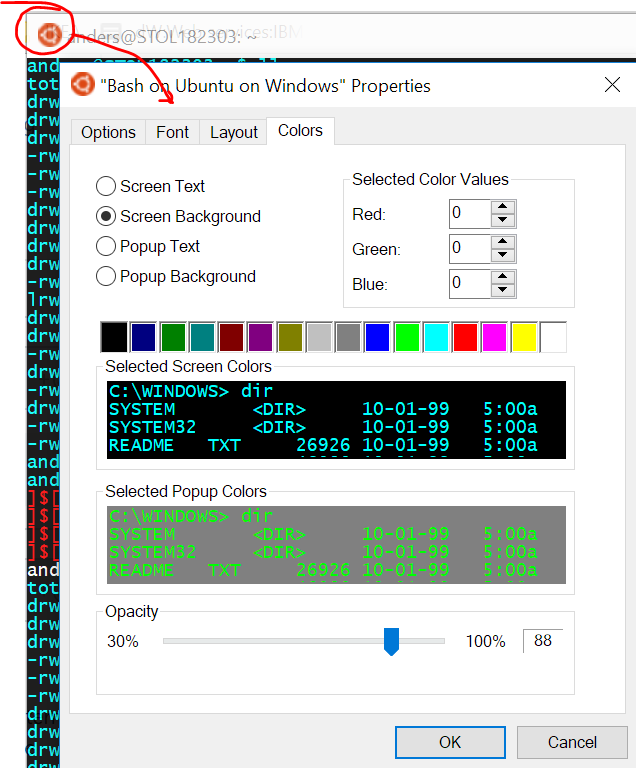
Task: Pick the bright blue color swatch
Action: 377,337
